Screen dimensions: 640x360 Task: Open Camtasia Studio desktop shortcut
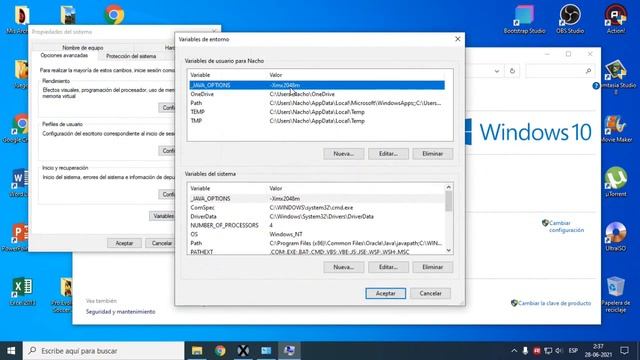coord(616,77)
